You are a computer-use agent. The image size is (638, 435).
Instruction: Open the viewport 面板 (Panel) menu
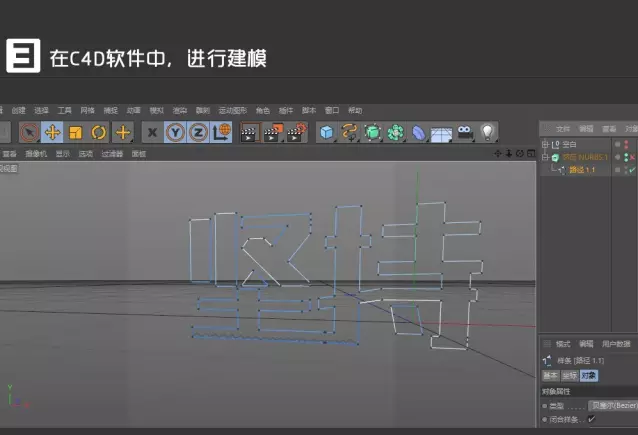point(139,154)
